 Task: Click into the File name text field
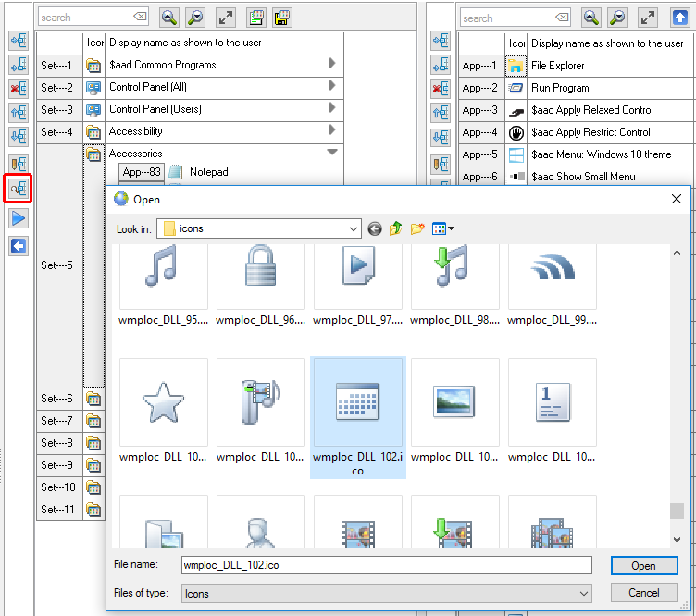(x=386, y=565)
